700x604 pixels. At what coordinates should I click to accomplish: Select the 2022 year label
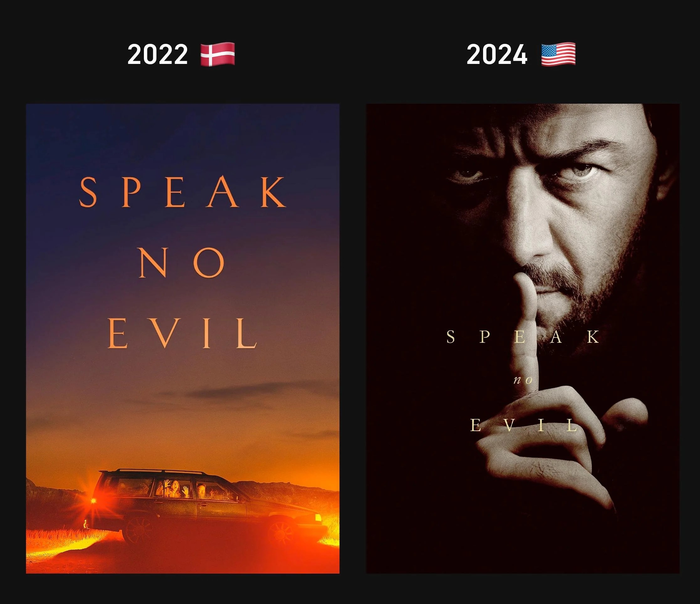coord(157,55)
